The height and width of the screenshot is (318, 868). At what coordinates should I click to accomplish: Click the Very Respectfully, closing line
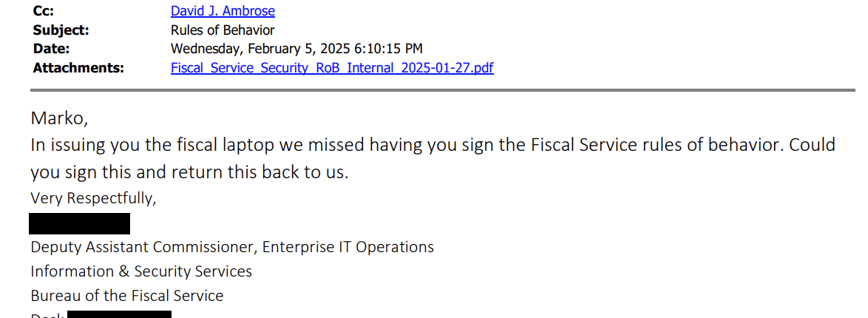(93, 198)
